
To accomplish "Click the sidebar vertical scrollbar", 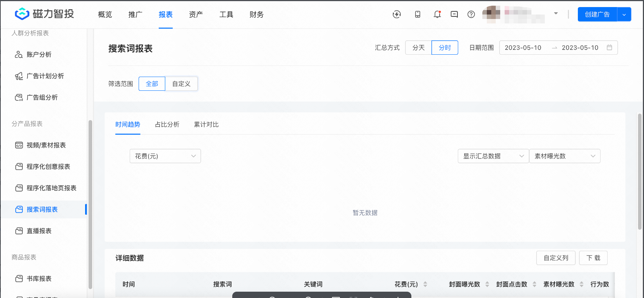I will point(90,205).
